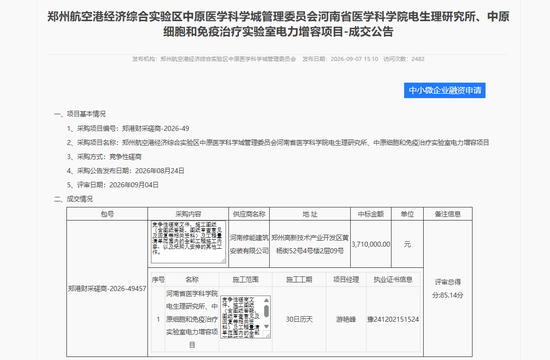
Task: Click resize handle of the 施工范围 text box
Action: 268,336
